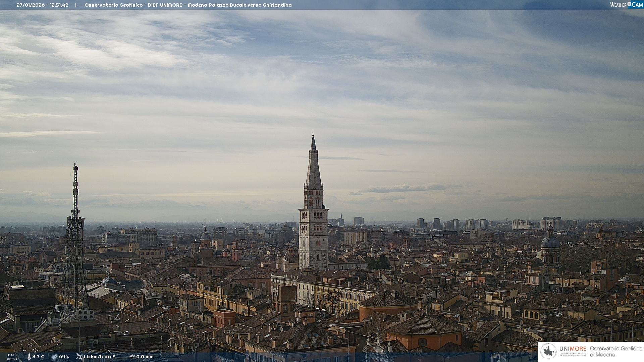Click the 1.6 km/h da E wind reading
Screen dimensions: 644x362
coord(99,357)
